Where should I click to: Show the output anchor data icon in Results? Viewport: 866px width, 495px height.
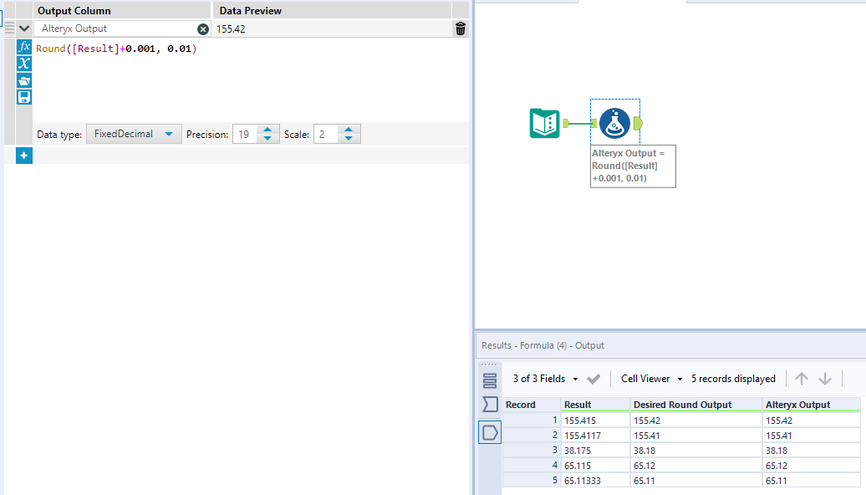[x=489, y=432]
